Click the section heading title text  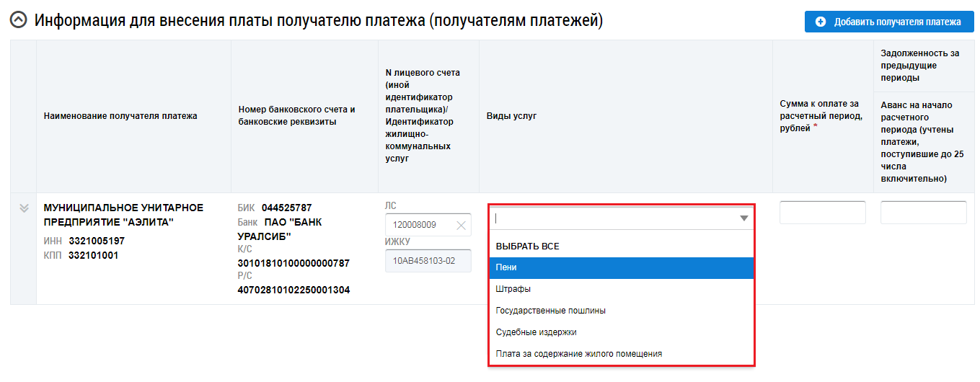click(x=318, y=21)
